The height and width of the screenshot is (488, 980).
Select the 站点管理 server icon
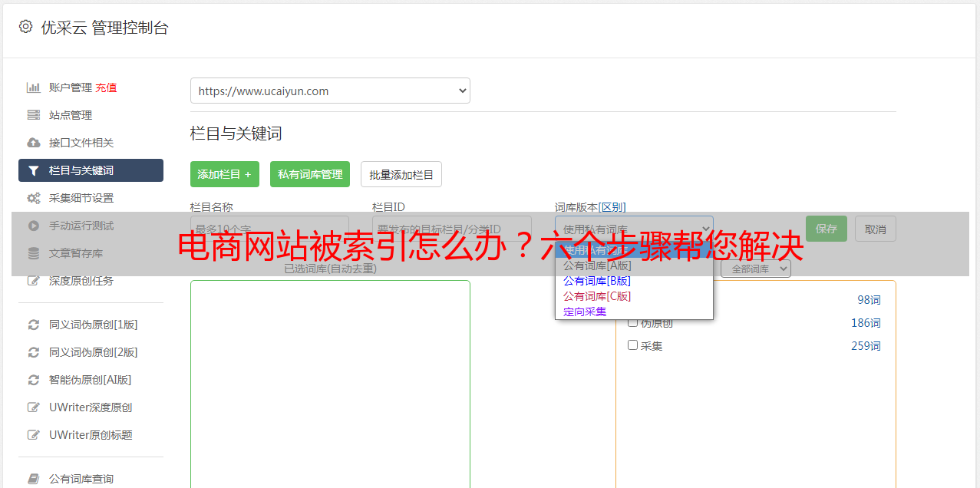34,115
